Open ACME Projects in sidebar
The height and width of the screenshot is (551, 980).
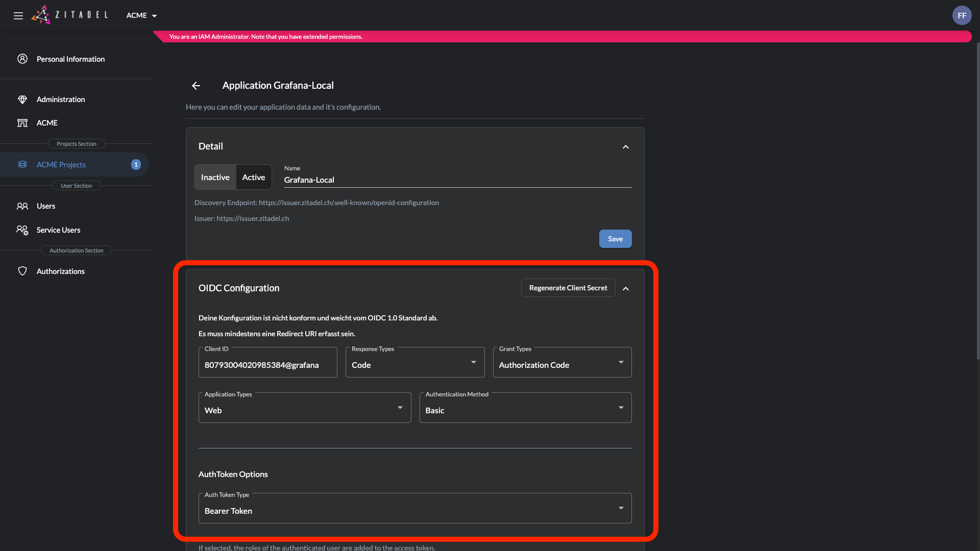click(61, 165)
